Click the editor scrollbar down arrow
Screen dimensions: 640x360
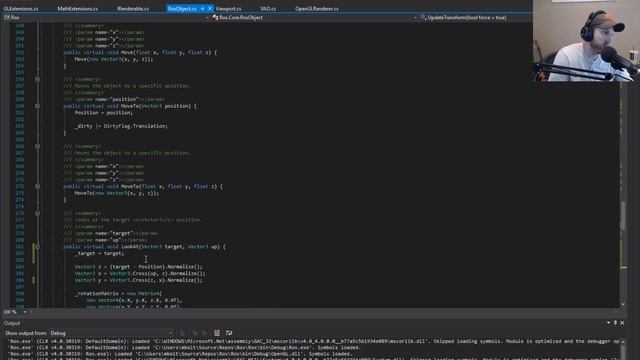(x=623, y=304)
